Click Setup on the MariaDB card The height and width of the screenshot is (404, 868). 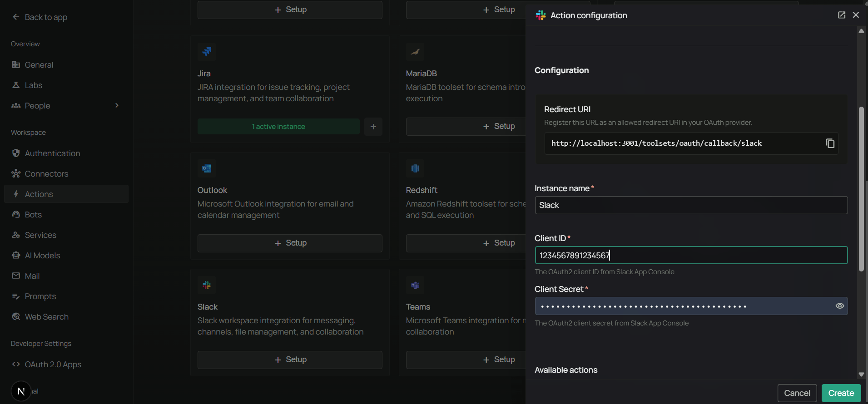pos(466,126)
